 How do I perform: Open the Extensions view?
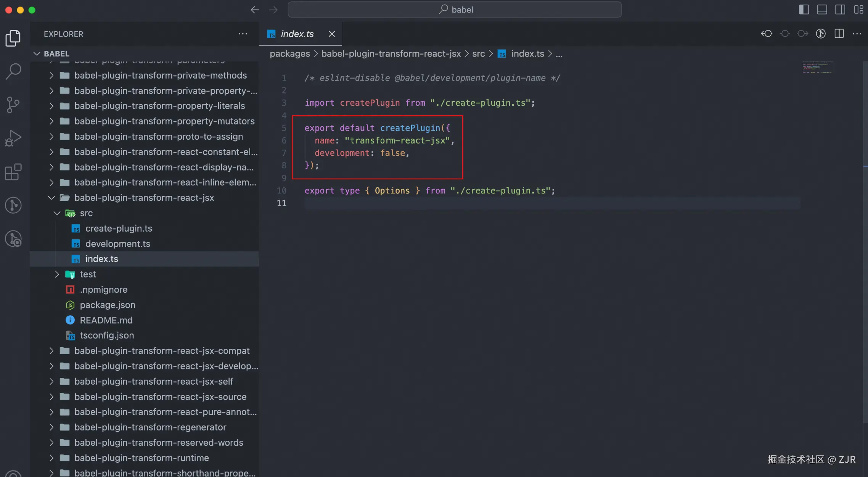click(13, 172)
